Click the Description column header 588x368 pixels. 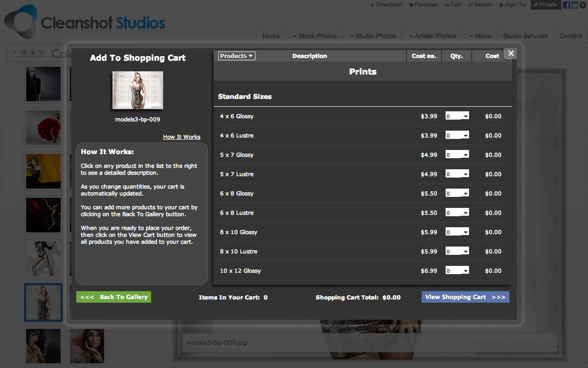(310, 56)
